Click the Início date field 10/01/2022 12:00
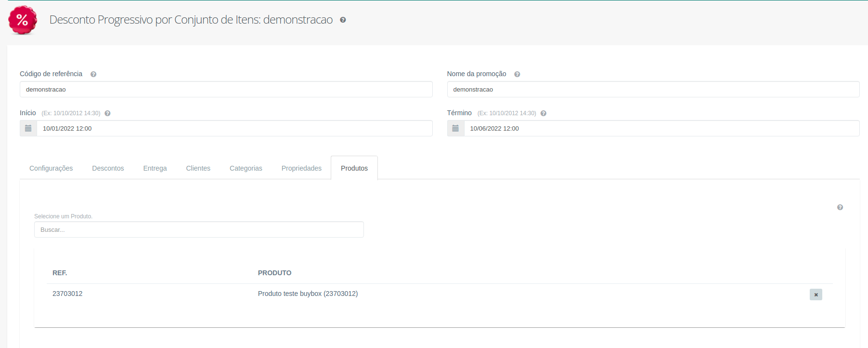 [x=234, y=128]
